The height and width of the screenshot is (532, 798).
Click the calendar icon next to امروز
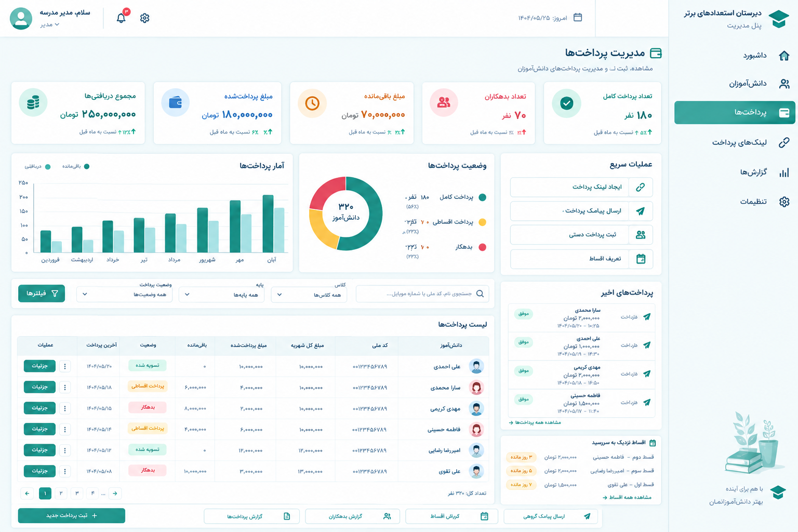tap(578, 18)
